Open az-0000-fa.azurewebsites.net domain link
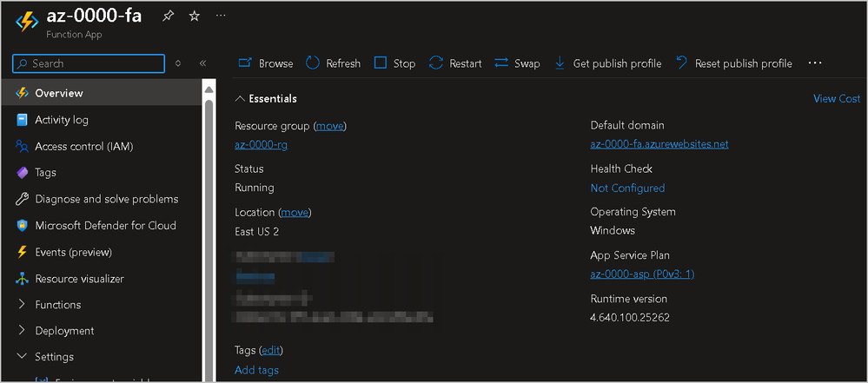 (659, 144)
